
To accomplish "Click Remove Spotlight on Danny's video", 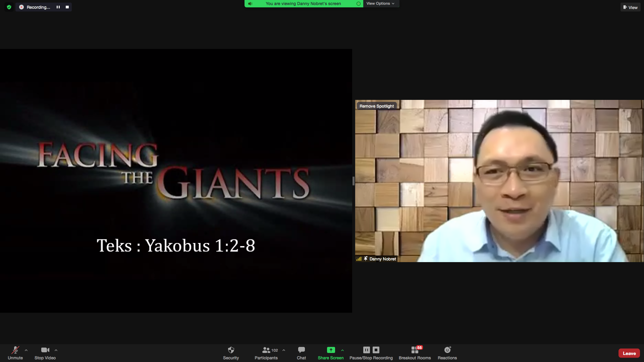I will [376, 106].
